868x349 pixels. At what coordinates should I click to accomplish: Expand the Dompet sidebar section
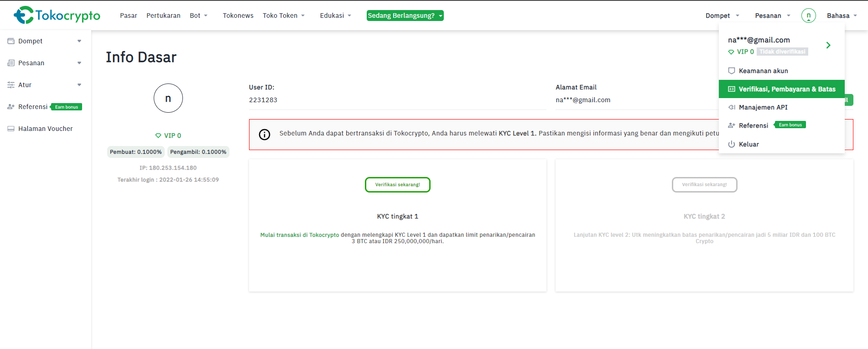pos(79,41)
